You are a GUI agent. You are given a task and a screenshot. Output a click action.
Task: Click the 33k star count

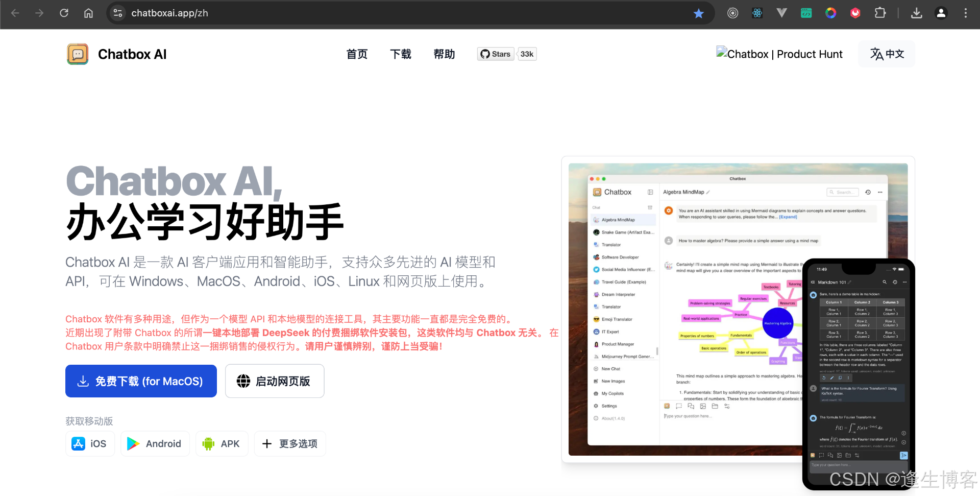527,54
